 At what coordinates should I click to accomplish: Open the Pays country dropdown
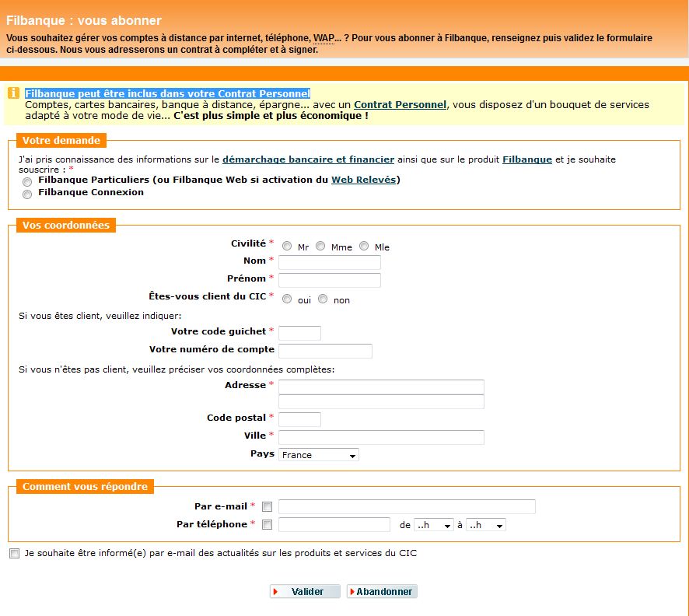tap(319, 455)
